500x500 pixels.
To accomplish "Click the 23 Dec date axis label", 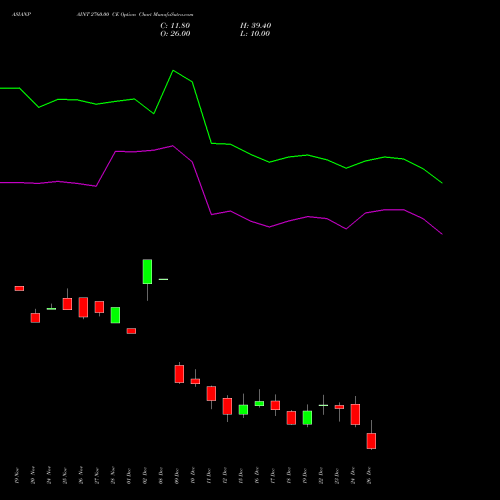I will click(x=337, y=476).
